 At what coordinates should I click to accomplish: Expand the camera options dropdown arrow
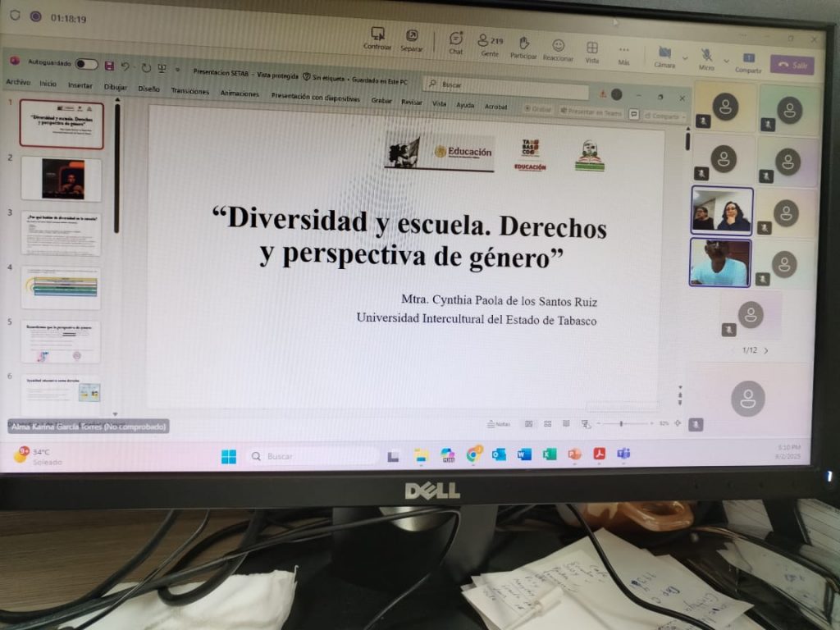click(x=685, y=58)
